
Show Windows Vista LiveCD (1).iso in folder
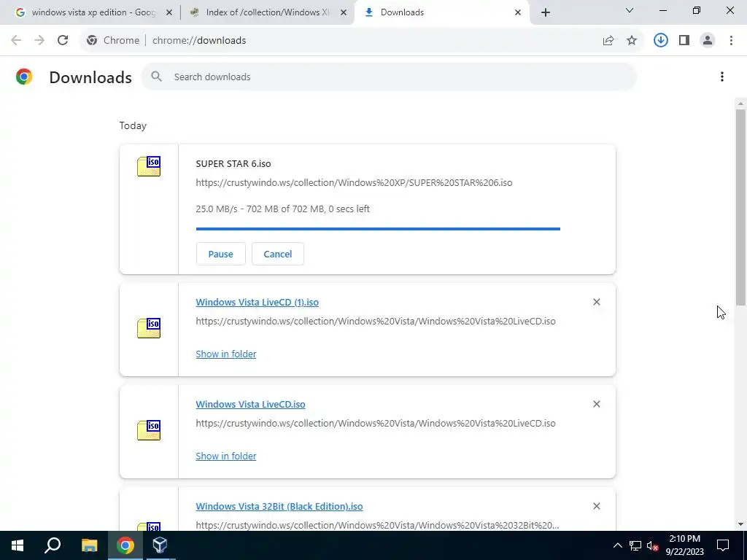226,354
